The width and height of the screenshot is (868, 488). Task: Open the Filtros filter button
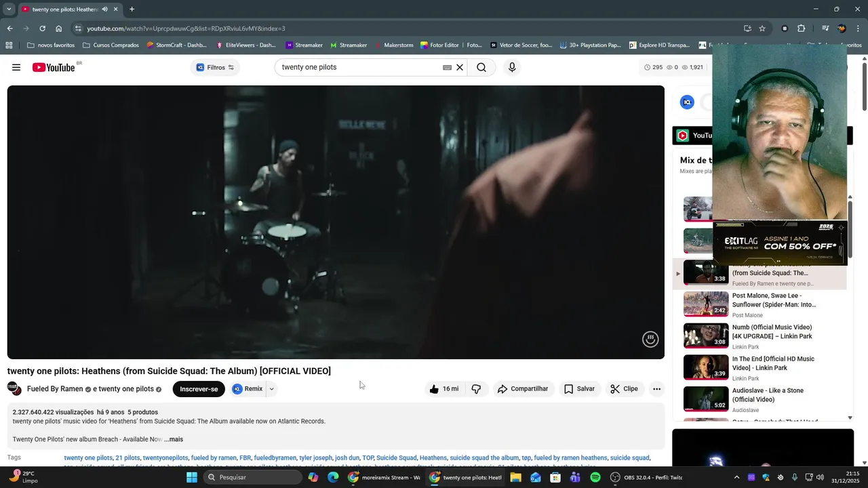(215, 67)
